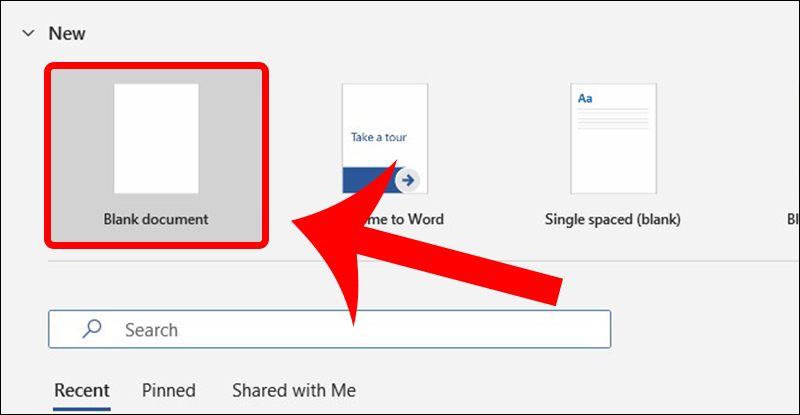The width and height of the screenshot is (800, 415).
Task: Click the partially visible template at right edge
Action: (x=790, y=219)
